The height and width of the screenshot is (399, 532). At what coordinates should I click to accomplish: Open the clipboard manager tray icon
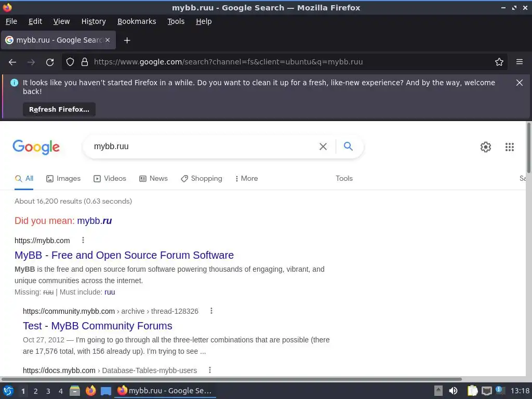[472, 391]
